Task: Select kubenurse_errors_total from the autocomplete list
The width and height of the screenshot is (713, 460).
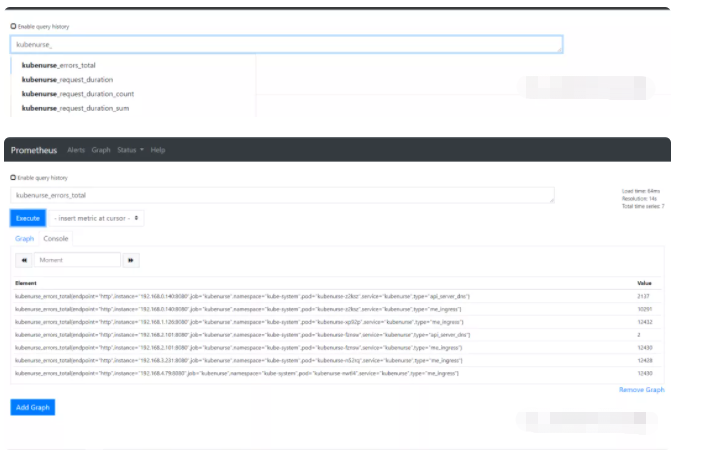Action: [x=59, y=65]
